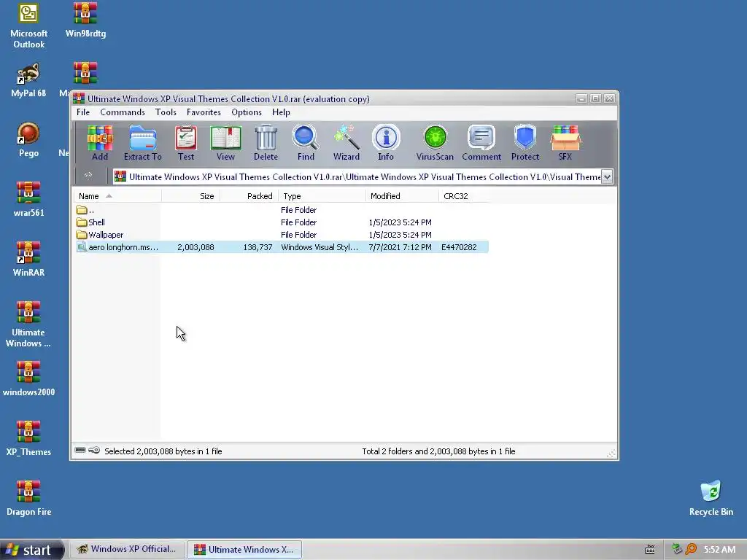Launch the Wizard tool
This screenshot has height=560, width=747.
(347, 143)
